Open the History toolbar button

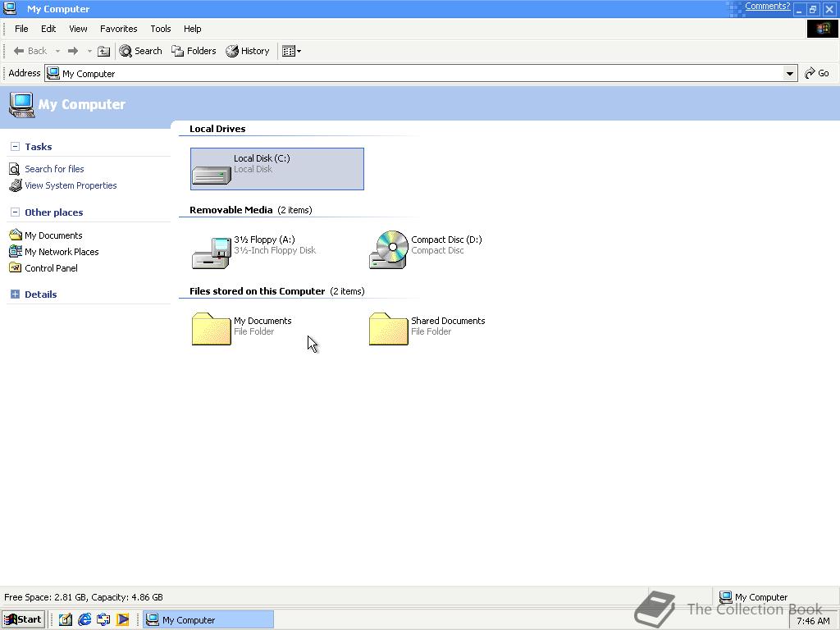[x=248, y=51]
